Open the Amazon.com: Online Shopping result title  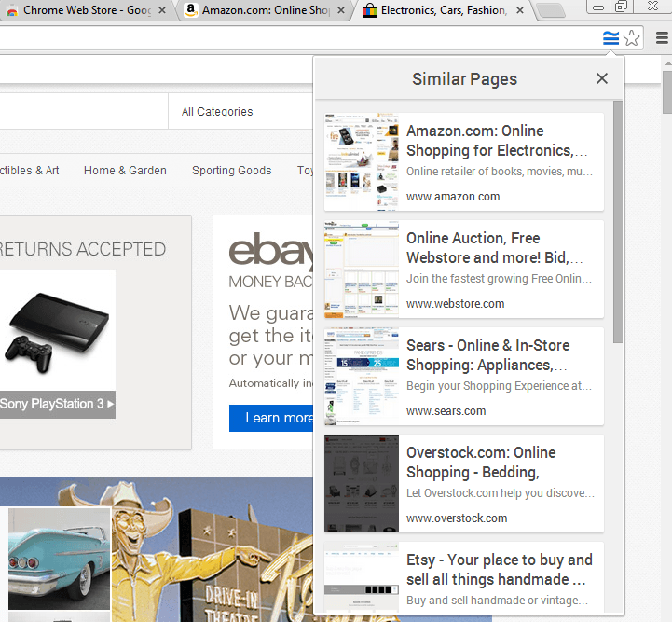pos(496,141)
